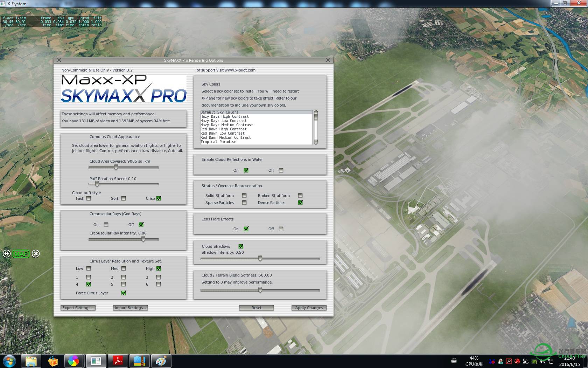The height and width of the screenshot is (368, 588).
Task: Click sky colors list scroll-down arrow
Action: [x=316, y=142]
